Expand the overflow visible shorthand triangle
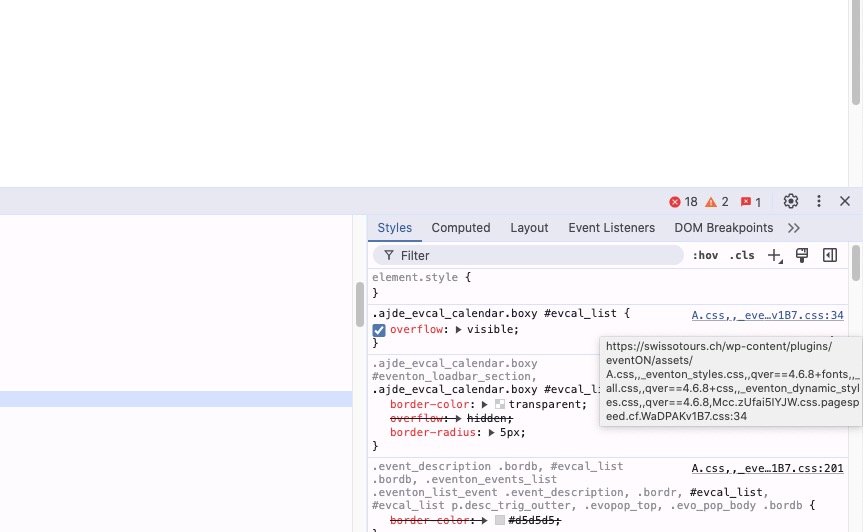This screenshot has height=532, width=863. pos(458,330)
